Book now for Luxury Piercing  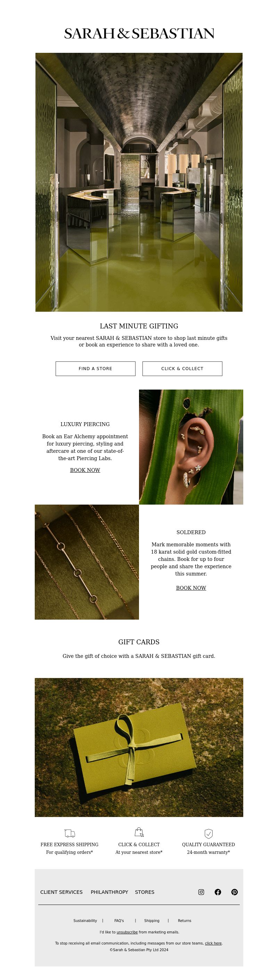click(x=85, y=470)
